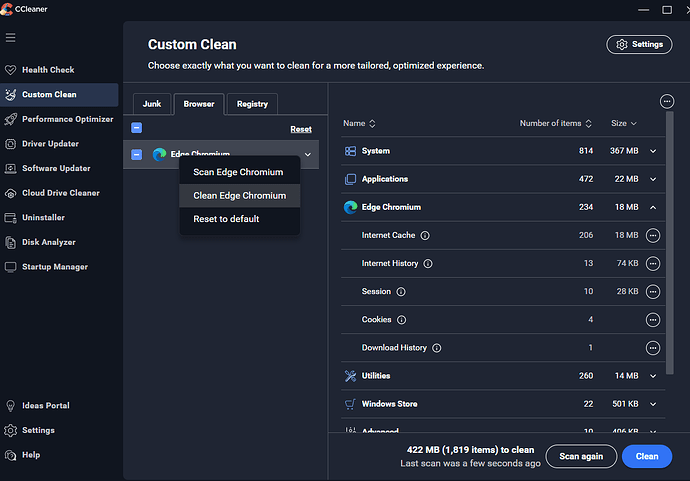This screenshot has width=690, height=481.
Task: Select Clean Edge Chromium from context menu
Action: pyautogui.click(x=239, y=196)
